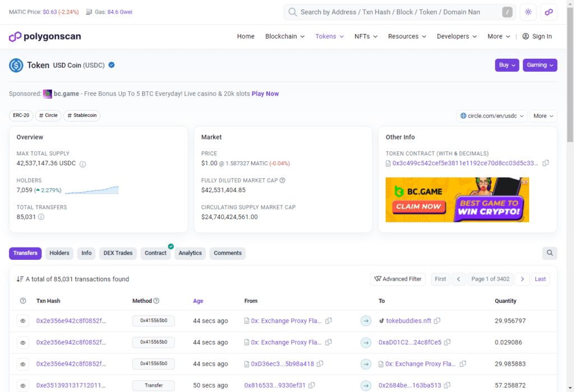This screenshot has width=574, height=392.
Task: Open the Advanced Filter
Action: coord(397,279)
